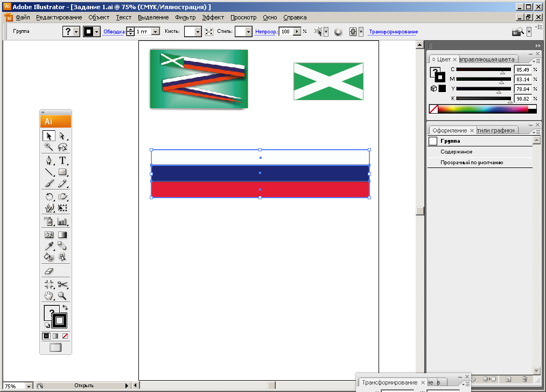Open the Style (Стиль) dropdown
Screen dimensions: 546x392
click(248, 32)
